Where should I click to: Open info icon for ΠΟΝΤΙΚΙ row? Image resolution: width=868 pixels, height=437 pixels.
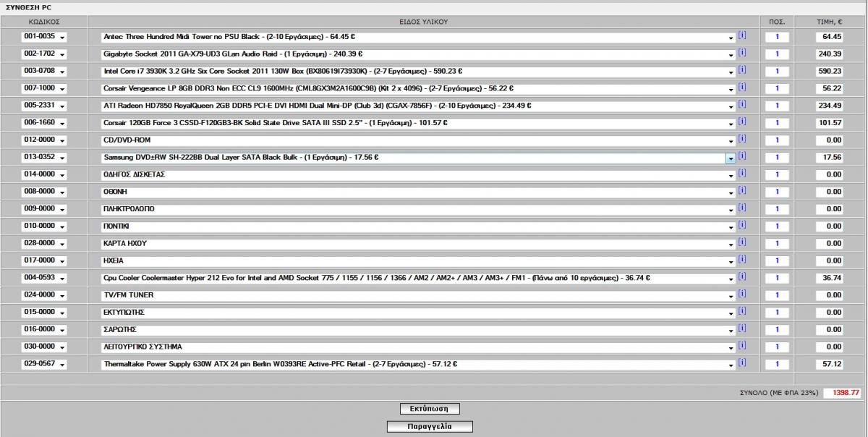[x=742, y=225]
